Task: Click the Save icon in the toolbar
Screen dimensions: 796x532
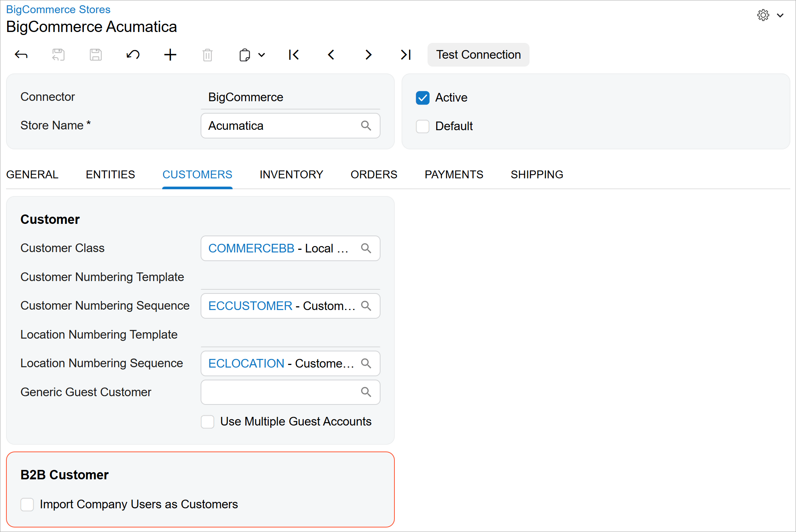Action: coord(95,55)
